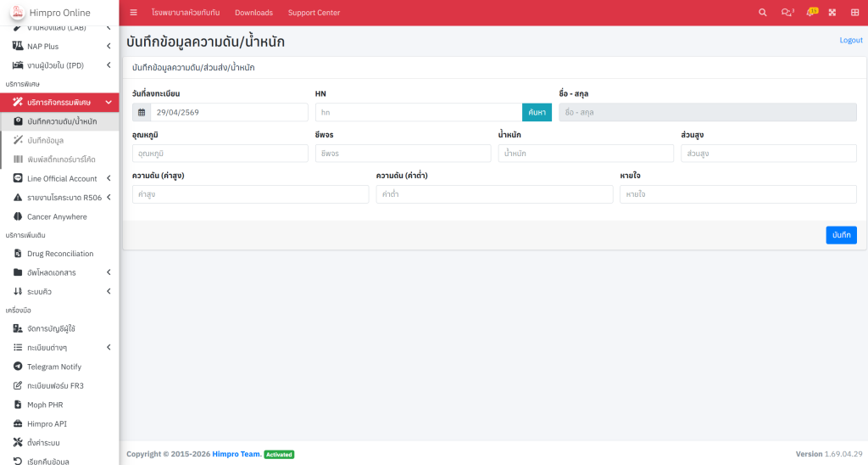Open the chat messages icon with badge 3
This screenshot has width=868, height=465.
787,13
